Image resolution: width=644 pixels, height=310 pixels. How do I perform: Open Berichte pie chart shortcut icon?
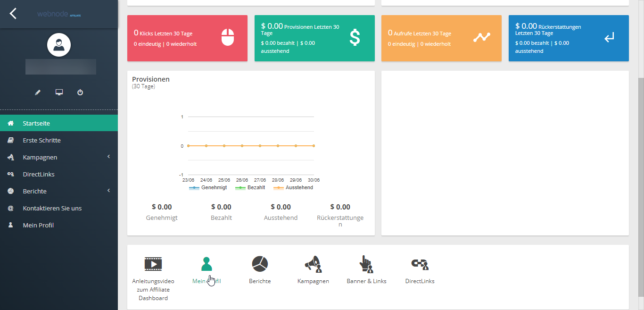pyautogui.click(x=260, y=264)
